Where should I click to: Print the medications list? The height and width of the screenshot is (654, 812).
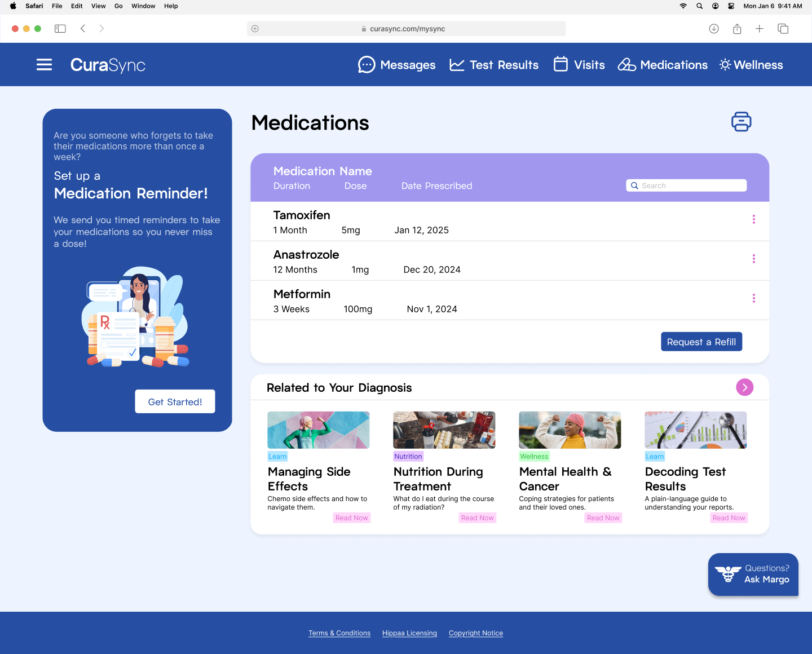[x=741, y=122]
